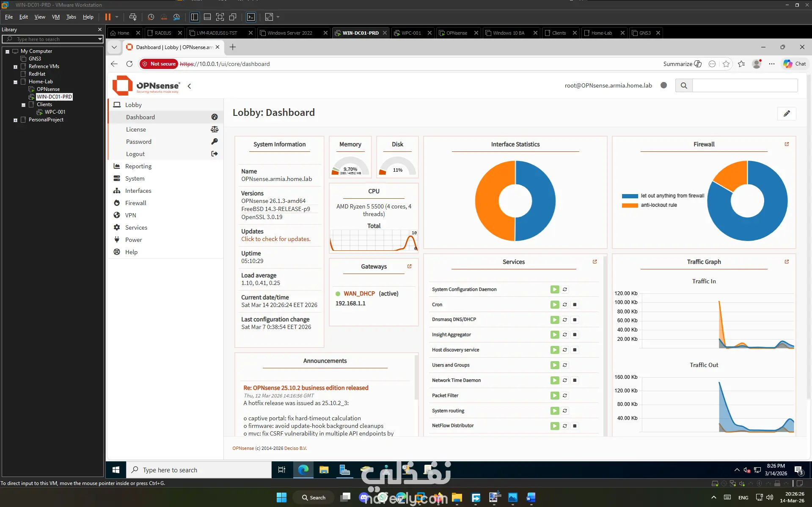
Task: Stop the Dnsmasq DNS/DHCP service
Action: 575,320
